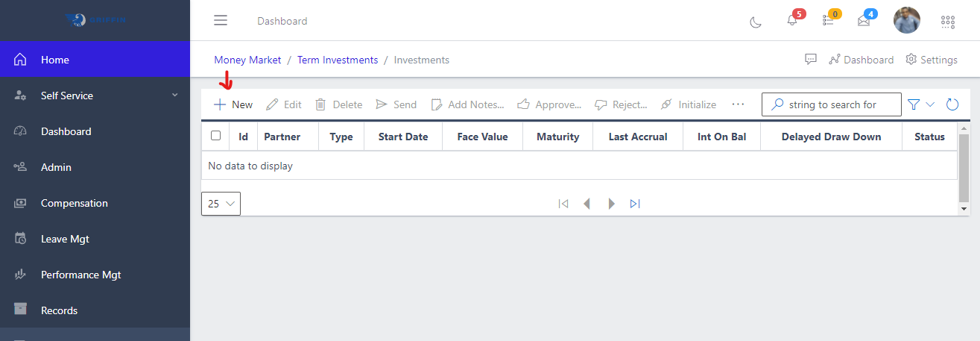980x341 pixels.
Task: Open Records in the sidebar
Action: pyautogui.click(x=95, y=310)
